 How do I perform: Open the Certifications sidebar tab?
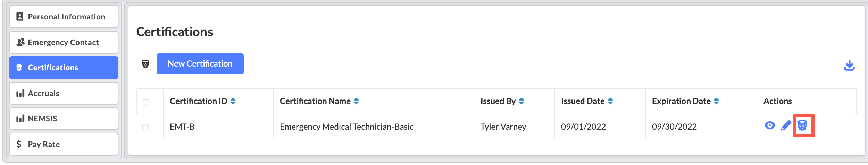[x=64, y=68]
